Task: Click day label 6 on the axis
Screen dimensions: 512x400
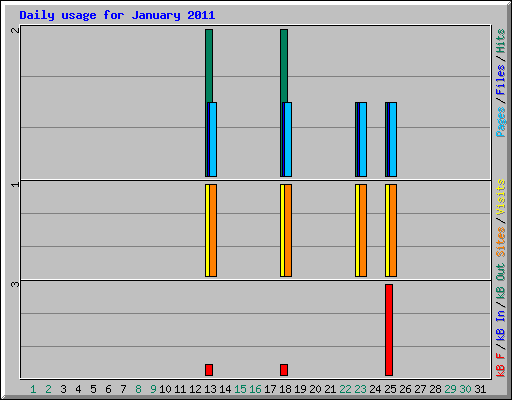Action: pyautogui.click(x=108, y=389)
